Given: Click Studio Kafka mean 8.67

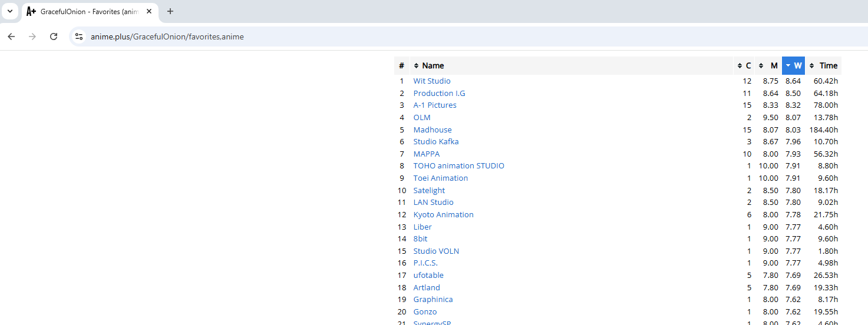Looking at the screenshot, I should pyautogui.click(x=770, y=142).
